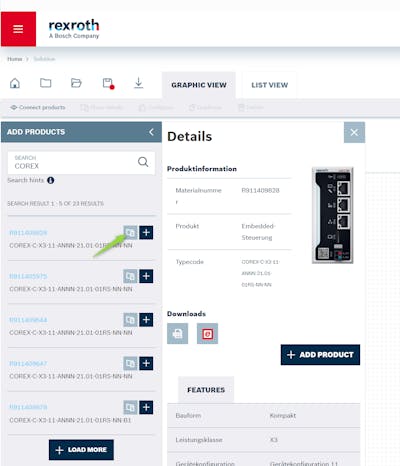400x466 pixels.
Task: Click the Add Product button
Action: coord(320,355)
